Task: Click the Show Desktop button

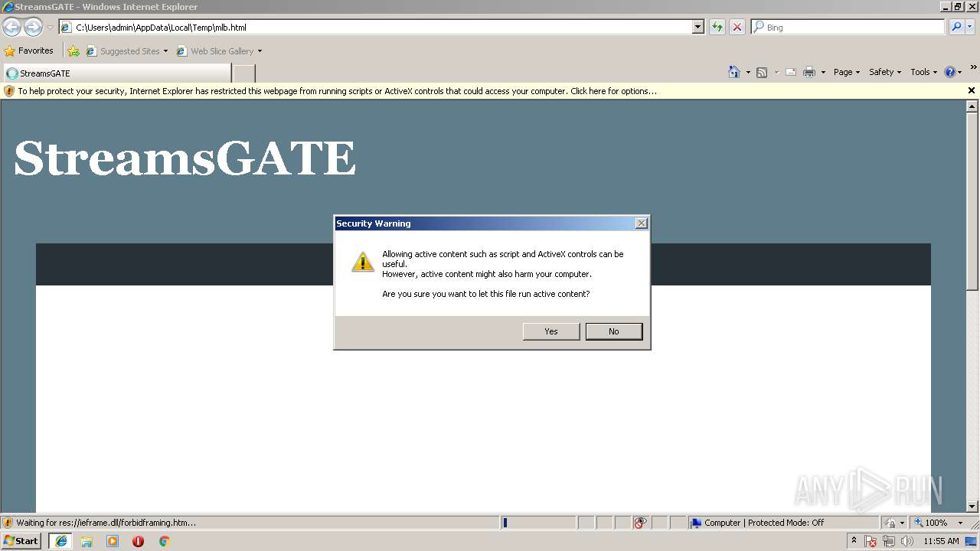Action: point(972,541)
